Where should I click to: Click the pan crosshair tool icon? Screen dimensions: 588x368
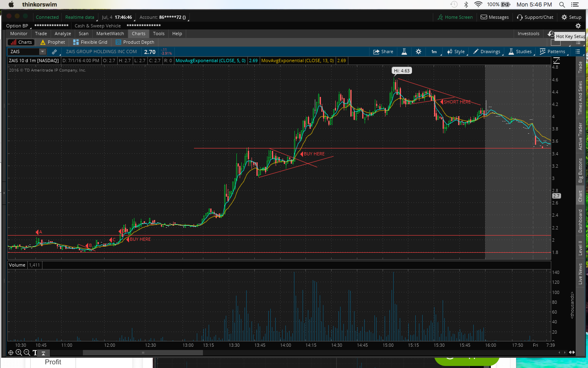[x=11, y=352]
